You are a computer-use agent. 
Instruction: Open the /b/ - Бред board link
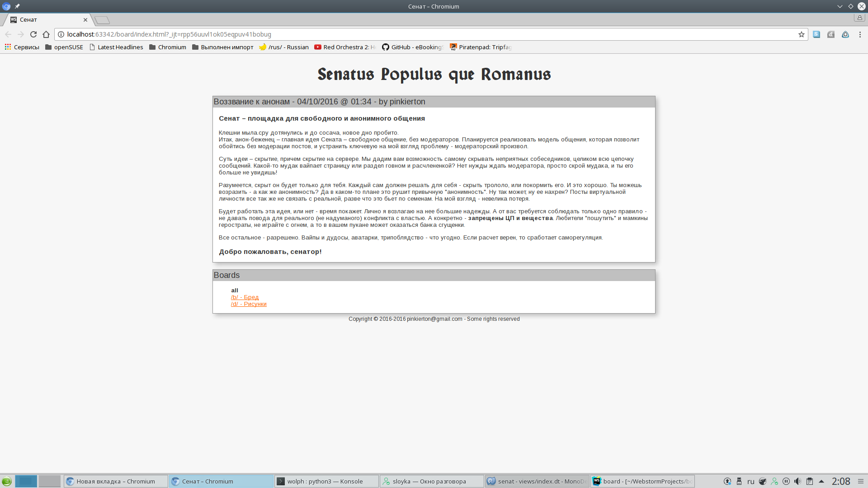[245, 297]
